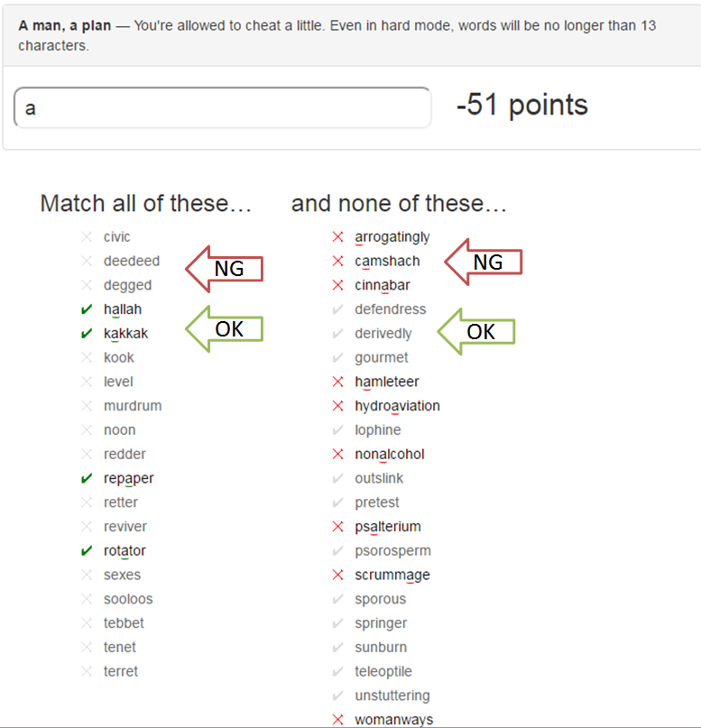701x728 pixels.
Task: Click the green checkmark next to kakkak
Action: tap(87, 334)
